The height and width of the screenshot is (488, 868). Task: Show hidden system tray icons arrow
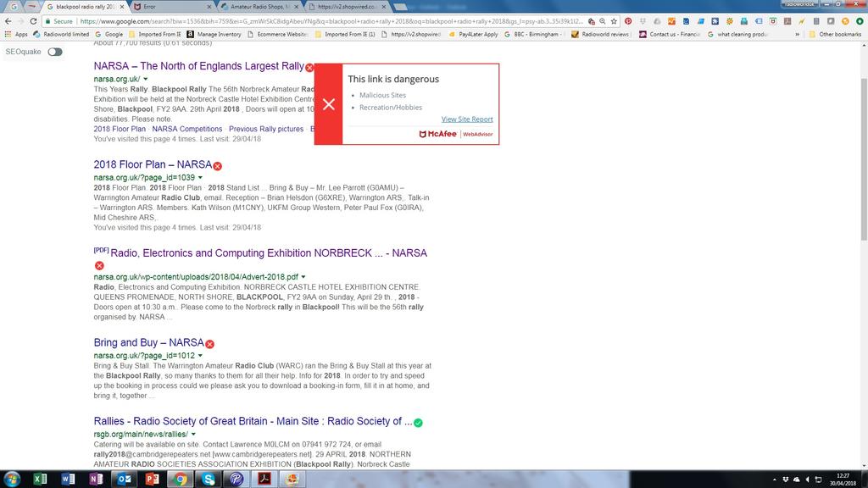coord(775,480)
